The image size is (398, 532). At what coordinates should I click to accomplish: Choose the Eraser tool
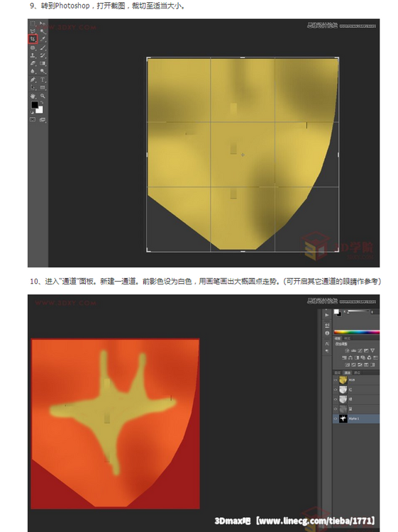pos(33,63)
